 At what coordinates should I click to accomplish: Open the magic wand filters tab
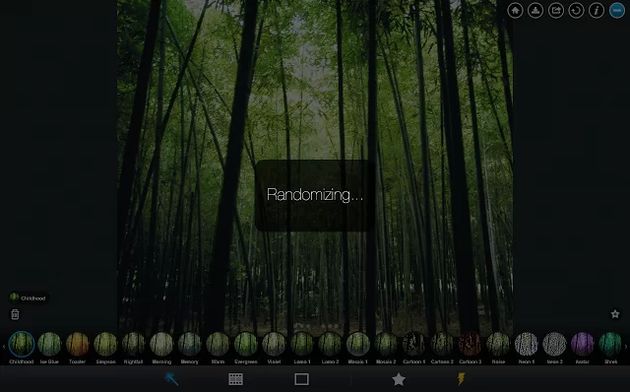pyautogui.click(x=172, y=379)
